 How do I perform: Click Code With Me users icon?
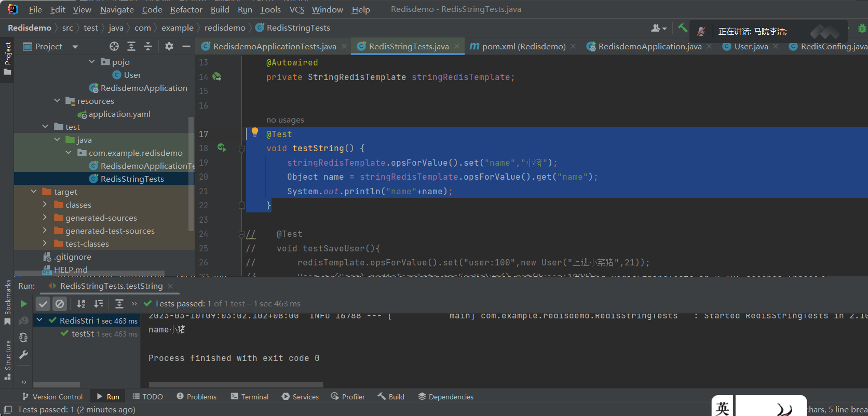pos(659,28)
